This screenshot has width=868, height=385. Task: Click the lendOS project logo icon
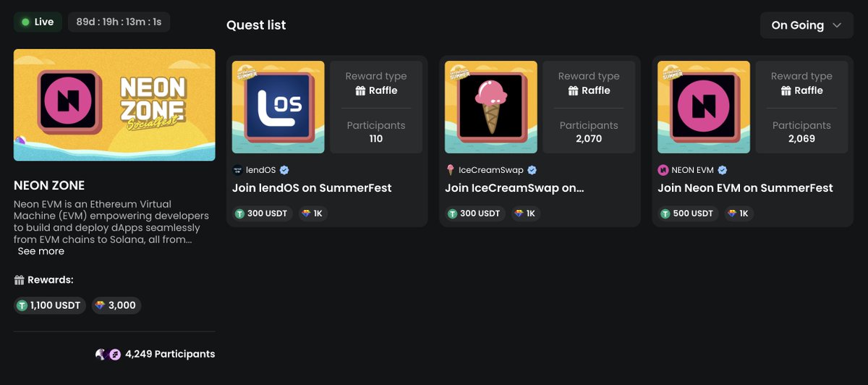pyautogui.click(x=237, y=170)
